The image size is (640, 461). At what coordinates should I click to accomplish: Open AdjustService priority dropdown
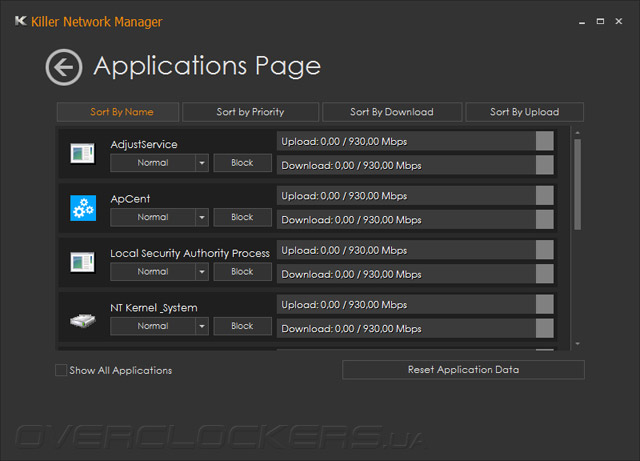click(201, 163)
